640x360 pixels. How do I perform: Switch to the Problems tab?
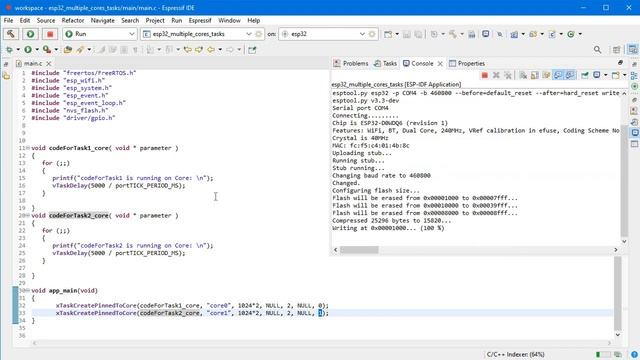[x=351, y=63]
